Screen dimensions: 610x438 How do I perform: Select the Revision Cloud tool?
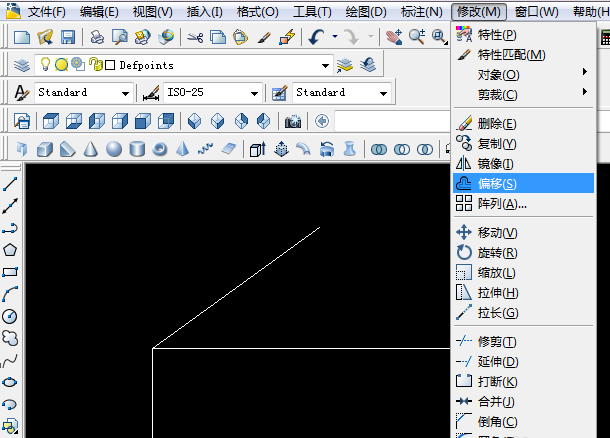point(11,338)
